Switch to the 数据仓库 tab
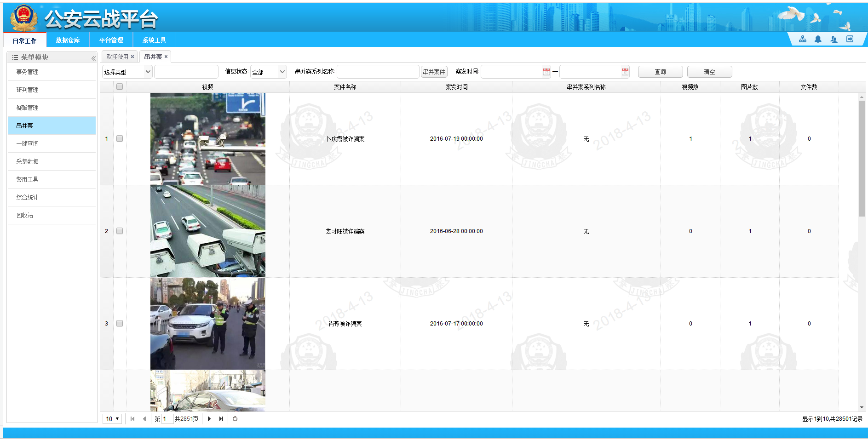The width and height of the screenshot is (868, 440). (68, 40)
